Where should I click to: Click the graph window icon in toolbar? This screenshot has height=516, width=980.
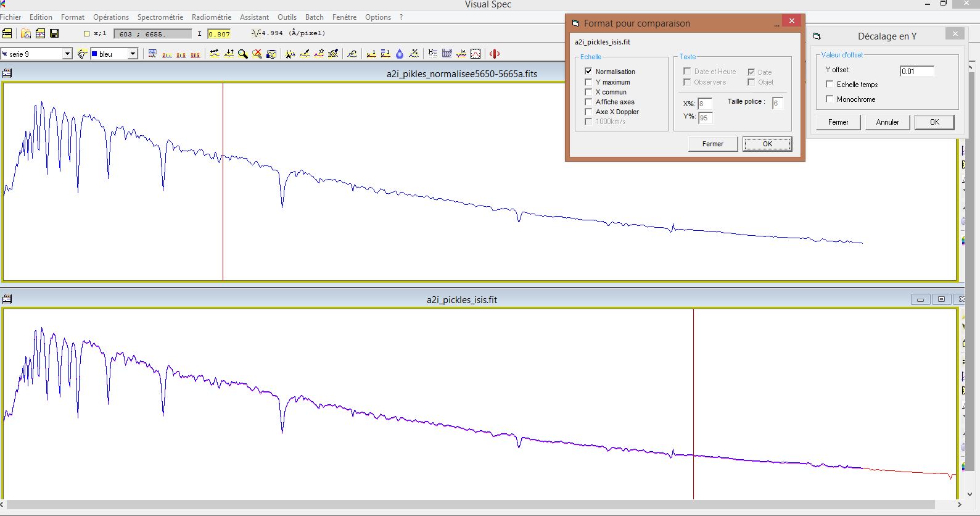tap(476, 54)
